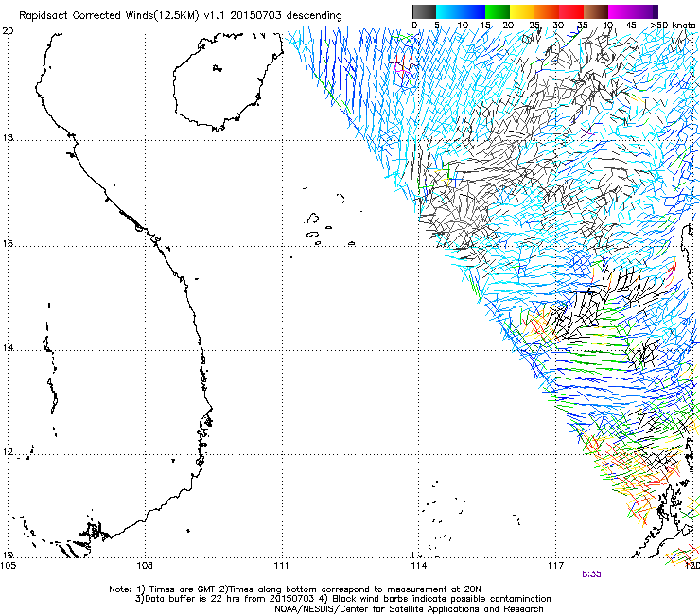Click the longitude label 105
The width and height of the screenshot is (700, 615).
pyautogui.click(x=8, y=566)
